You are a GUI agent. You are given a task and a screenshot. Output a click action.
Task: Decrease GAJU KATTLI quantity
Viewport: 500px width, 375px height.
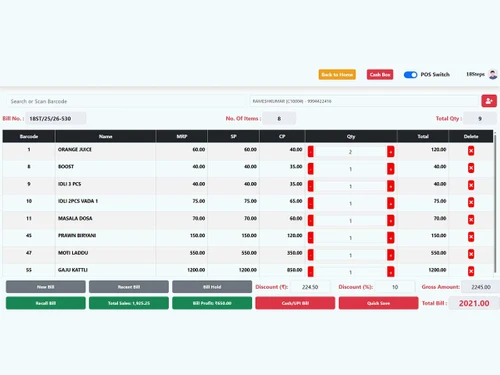point(311,272)
